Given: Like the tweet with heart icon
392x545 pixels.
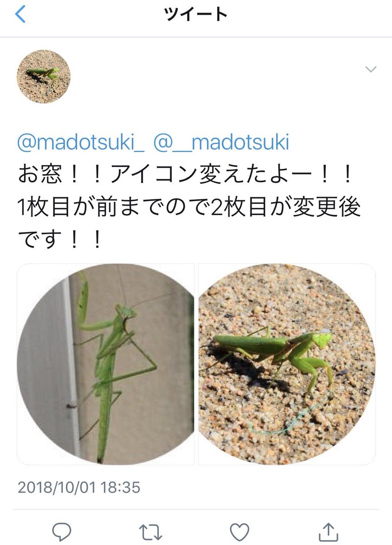Looking at the screenshot, I should [239, 531].
